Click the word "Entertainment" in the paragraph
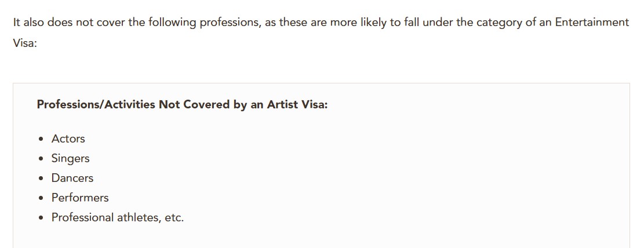This screenshot has height=248, width=644. [592, 22]
